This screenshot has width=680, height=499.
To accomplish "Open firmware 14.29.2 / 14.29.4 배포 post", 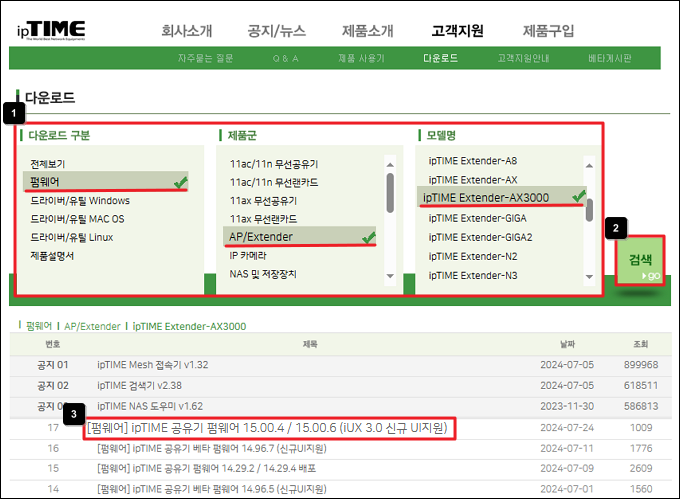I will 206,469.
